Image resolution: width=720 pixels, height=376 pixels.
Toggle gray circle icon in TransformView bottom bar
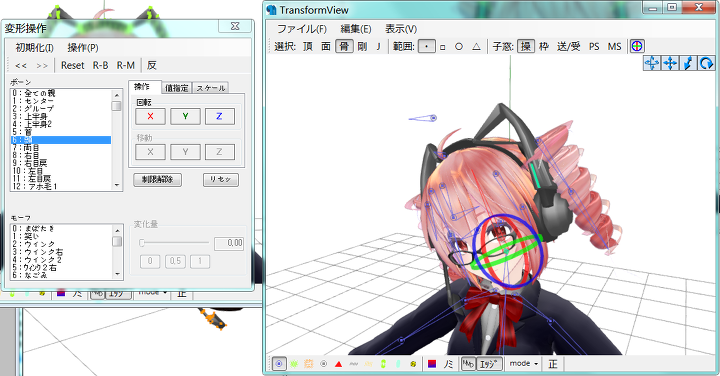point(323,364)
